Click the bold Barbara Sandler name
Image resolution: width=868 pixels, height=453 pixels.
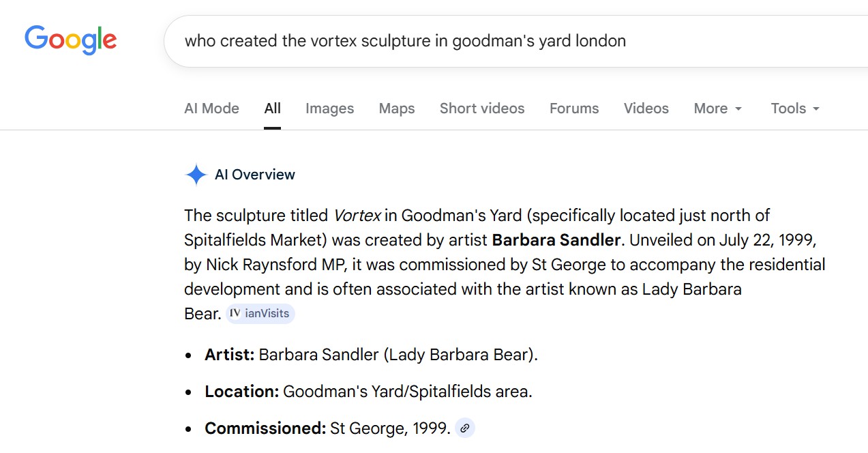coord(556,240)
